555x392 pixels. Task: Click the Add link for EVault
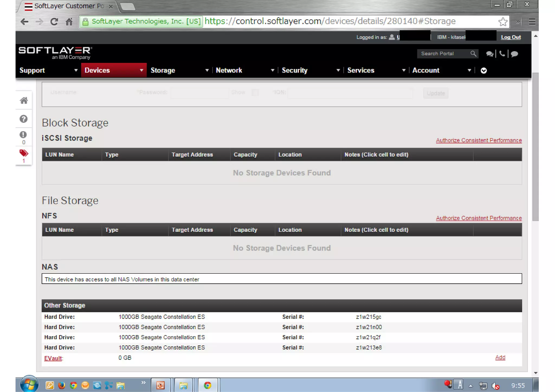500,357
